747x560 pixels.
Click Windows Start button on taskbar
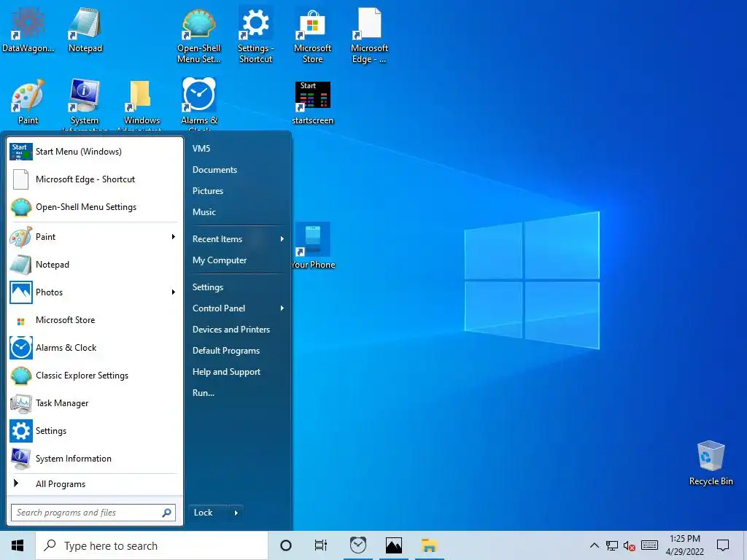[18, 545]
